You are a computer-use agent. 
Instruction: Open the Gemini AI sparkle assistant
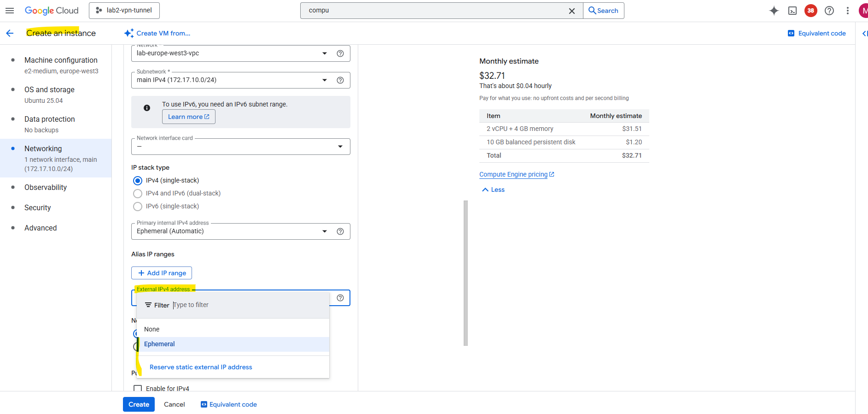pyautogui.click(x=774, y=11)
